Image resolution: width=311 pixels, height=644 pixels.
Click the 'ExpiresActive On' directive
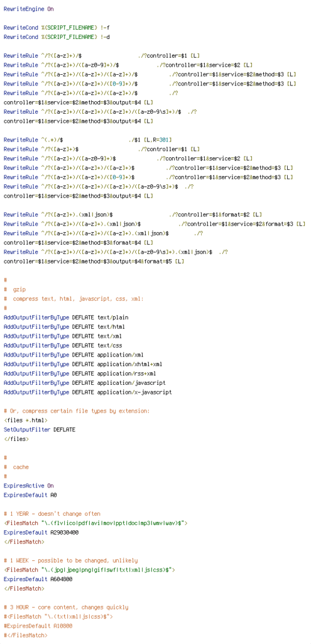tap(28, 486)
